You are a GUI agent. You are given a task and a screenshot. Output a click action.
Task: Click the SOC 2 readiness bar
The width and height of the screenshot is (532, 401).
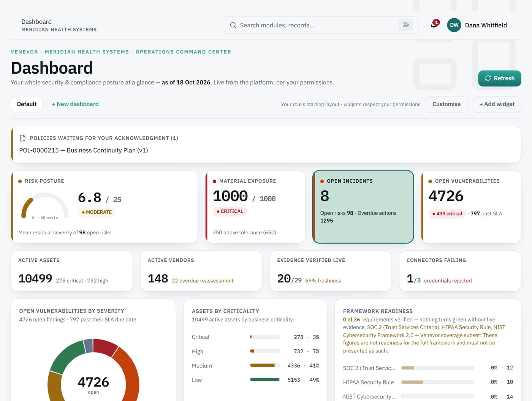click(x=437, y=368)
